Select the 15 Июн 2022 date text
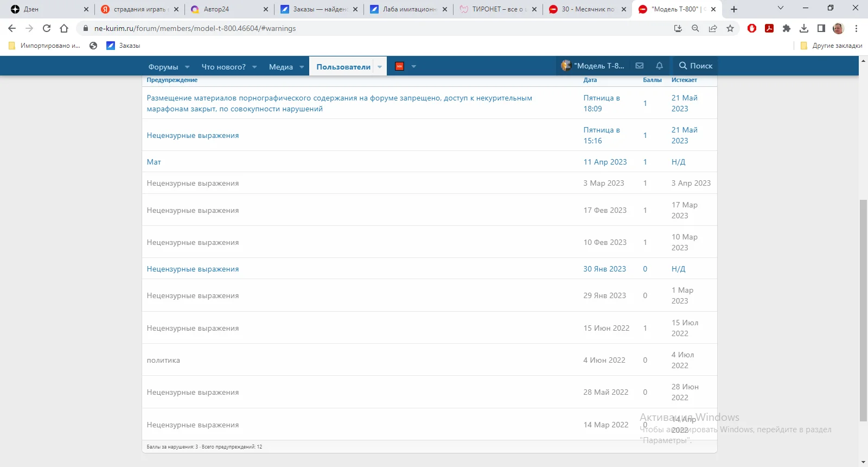This screenshot has width=868, height=467. point(607,328)
